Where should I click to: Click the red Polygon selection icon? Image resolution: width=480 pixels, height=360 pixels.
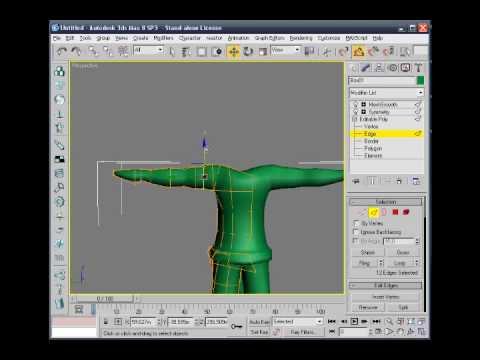coord(395,212)
